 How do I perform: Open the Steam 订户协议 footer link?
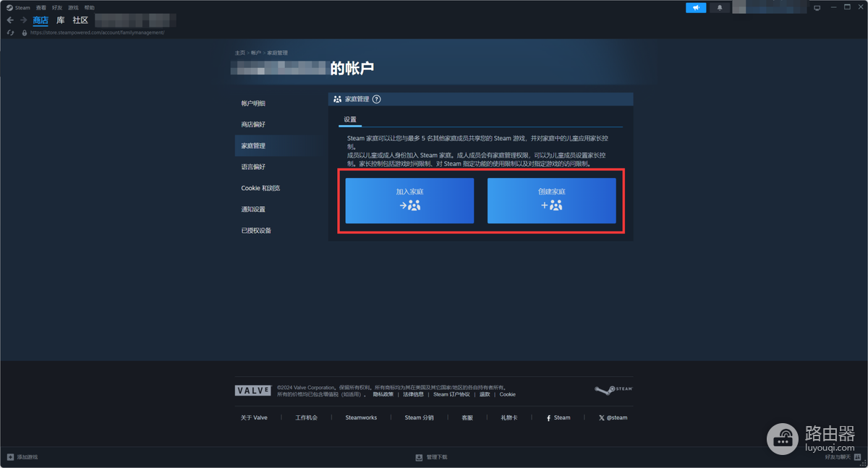pyautogui.click(x=451, y=394)
